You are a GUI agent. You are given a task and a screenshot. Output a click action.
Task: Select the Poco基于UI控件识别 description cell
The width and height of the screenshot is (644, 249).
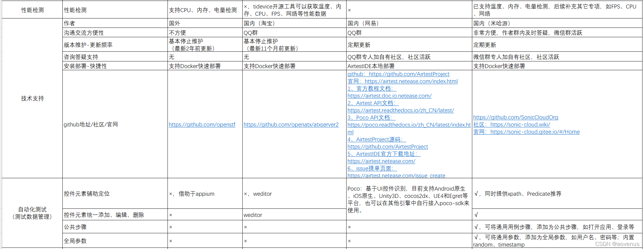click(x=409, y=199)
